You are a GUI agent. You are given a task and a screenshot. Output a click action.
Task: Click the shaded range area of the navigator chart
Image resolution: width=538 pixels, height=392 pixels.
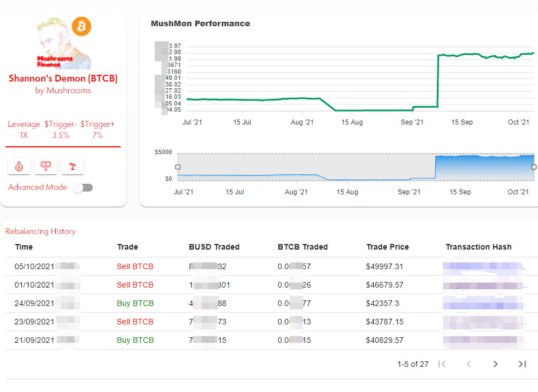pos(356,167)
